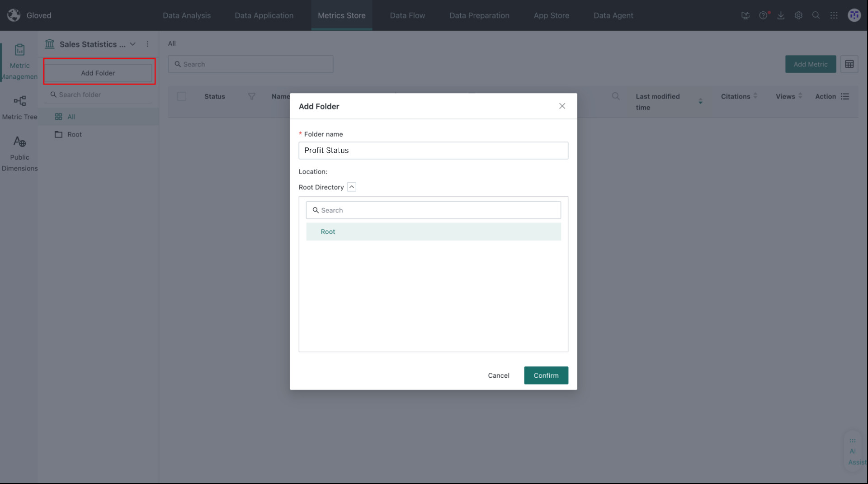Click the location Search field in dialog

pos(433,210)
